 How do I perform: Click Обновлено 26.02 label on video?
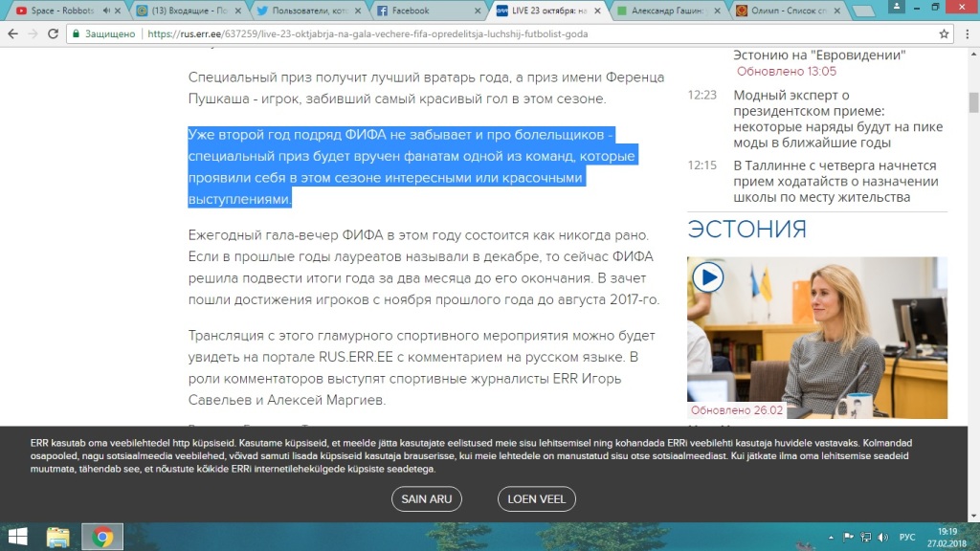[736, 410]
